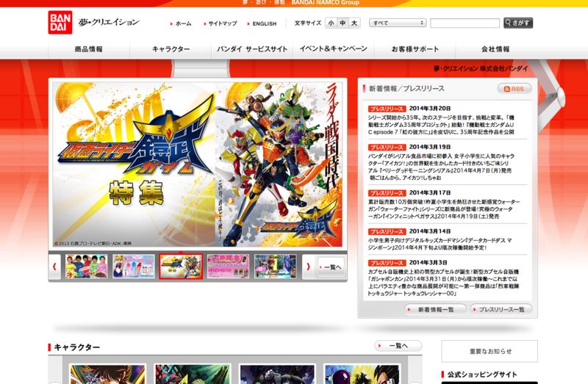The image size is (588, 384).
Task: Set text size to 小
Action: (x=331, y=23)
